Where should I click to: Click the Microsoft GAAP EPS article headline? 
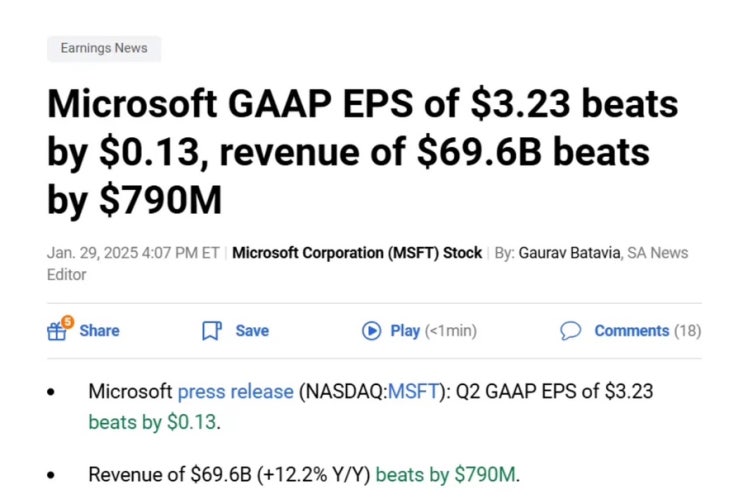point(362,152)
